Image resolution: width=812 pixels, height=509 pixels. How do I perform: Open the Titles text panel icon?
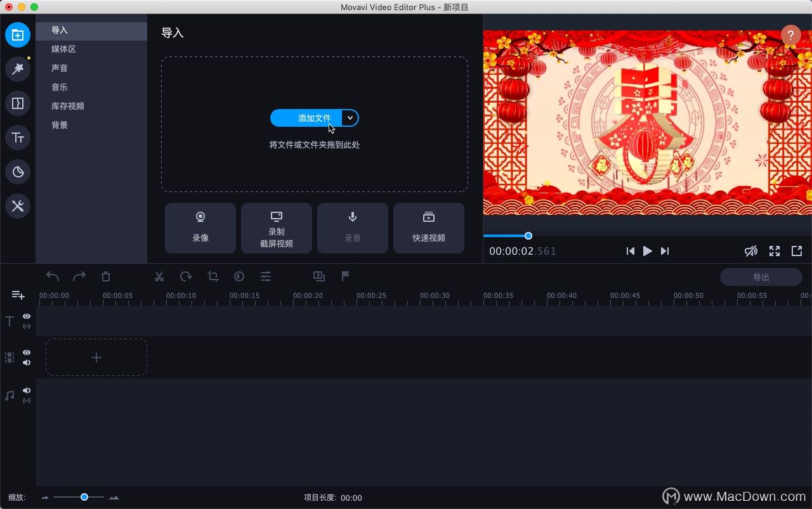click(x=18, y=138)
